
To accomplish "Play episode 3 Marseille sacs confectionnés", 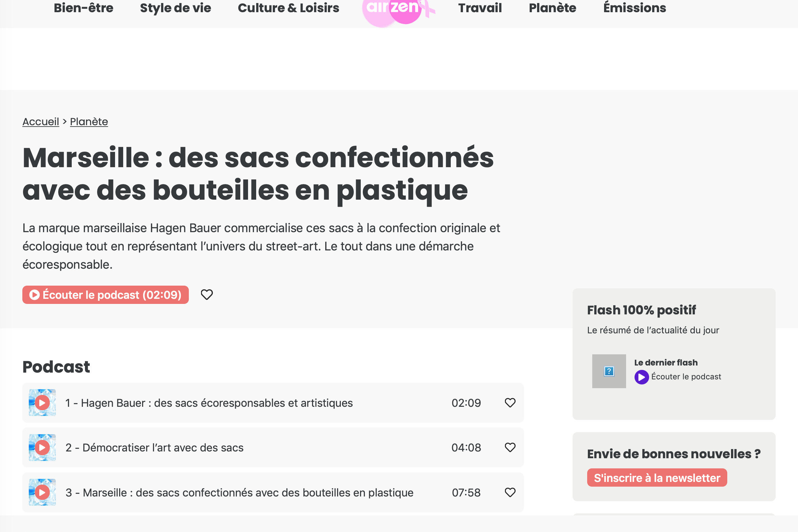I will pyautogui.click(x=42, y=492).
